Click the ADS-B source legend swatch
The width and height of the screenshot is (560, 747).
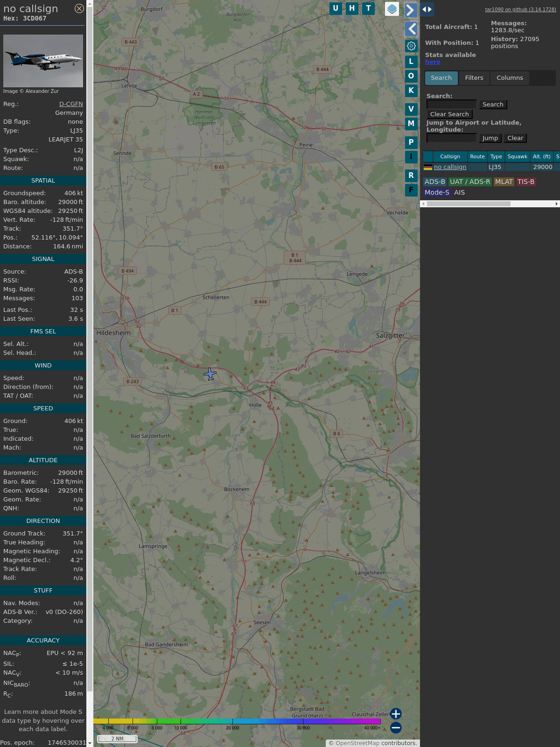coord(434,182)
